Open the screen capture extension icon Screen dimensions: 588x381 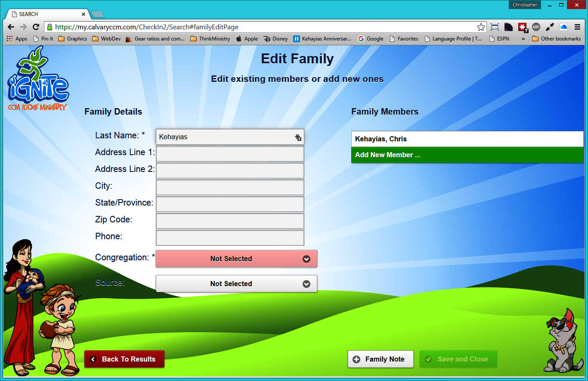click(495, 27)
